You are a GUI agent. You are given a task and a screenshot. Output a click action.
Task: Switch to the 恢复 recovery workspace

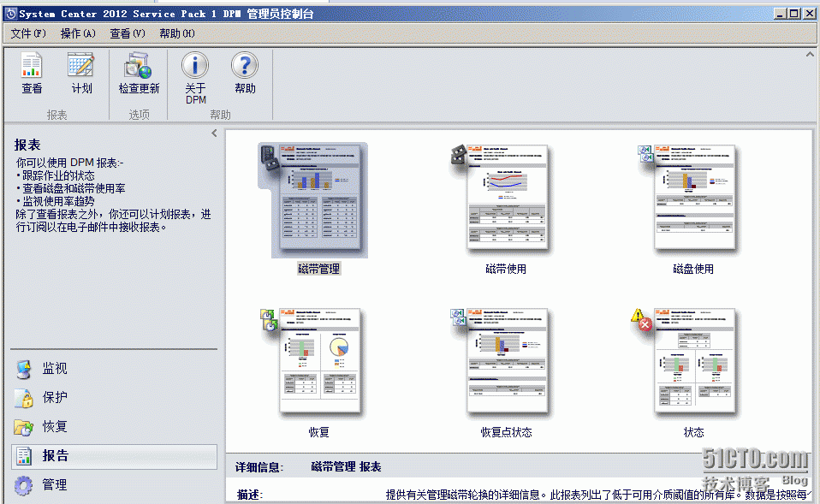click(x=114, y=427)
